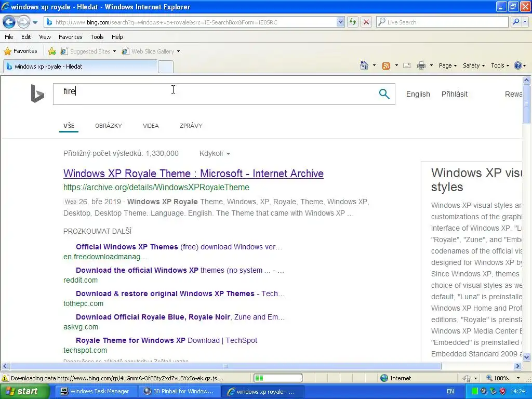Switch language to English

418,94
